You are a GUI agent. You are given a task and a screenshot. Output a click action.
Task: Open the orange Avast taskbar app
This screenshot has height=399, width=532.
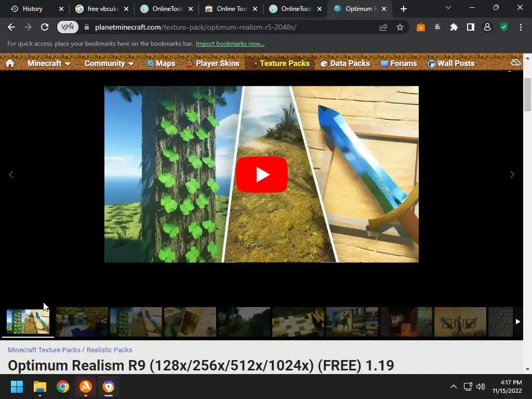coord(86,387)
